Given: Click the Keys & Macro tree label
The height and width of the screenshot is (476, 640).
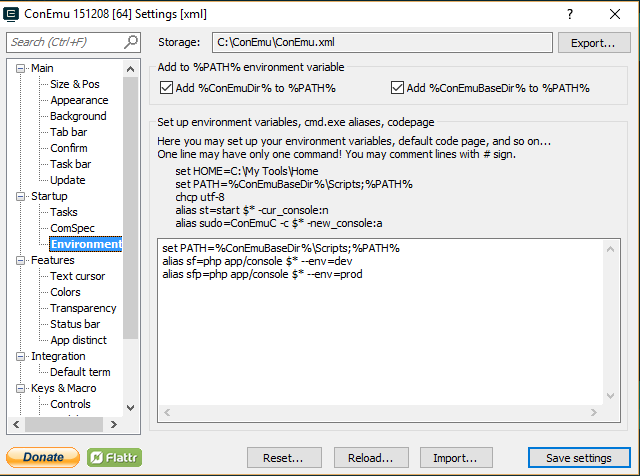Looking at the screenshot, I should [x=64, y=388].
